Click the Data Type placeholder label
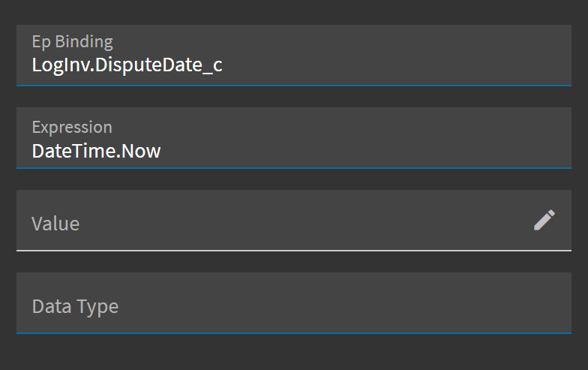This screenshot has width=588, height=370. click(75, 306)
